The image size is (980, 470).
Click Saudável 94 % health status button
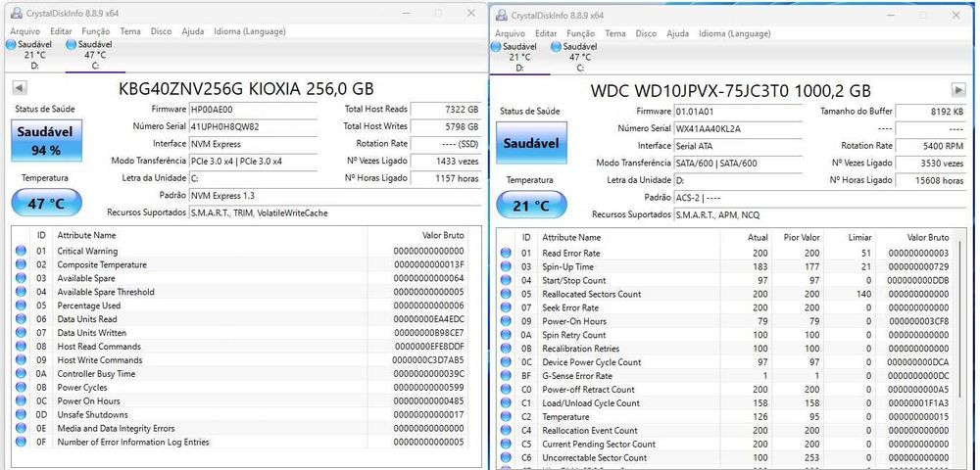pyautogui.click(x=47, y=140)
